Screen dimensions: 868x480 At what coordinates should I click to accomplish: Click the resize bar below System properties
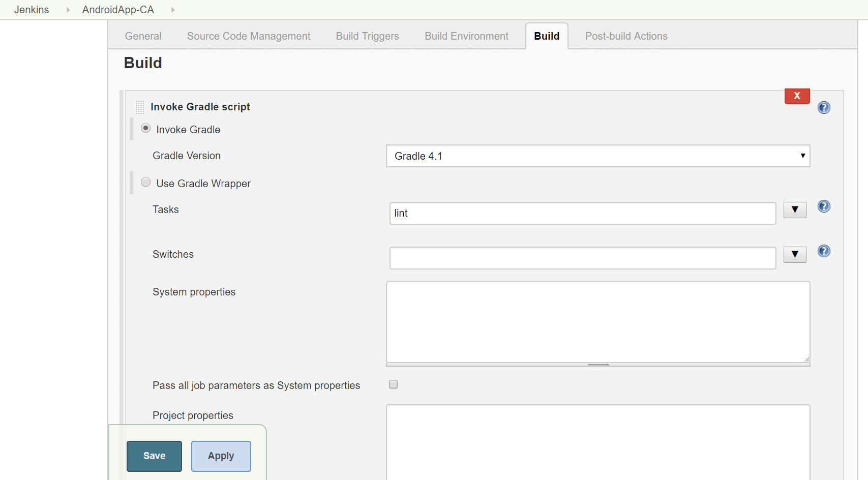(598, 365)
